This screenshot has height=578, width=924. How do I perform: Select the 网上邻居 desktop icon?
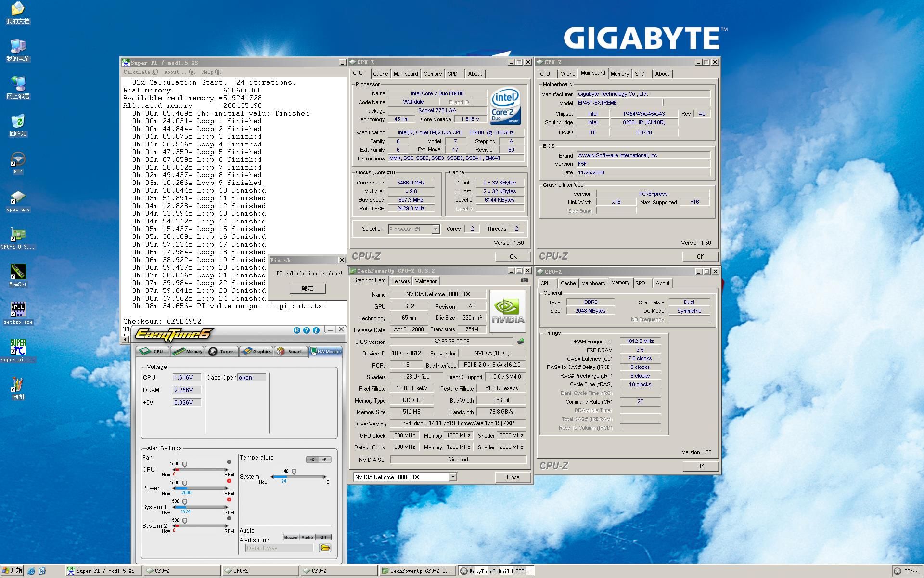click(x=18, y=88)
